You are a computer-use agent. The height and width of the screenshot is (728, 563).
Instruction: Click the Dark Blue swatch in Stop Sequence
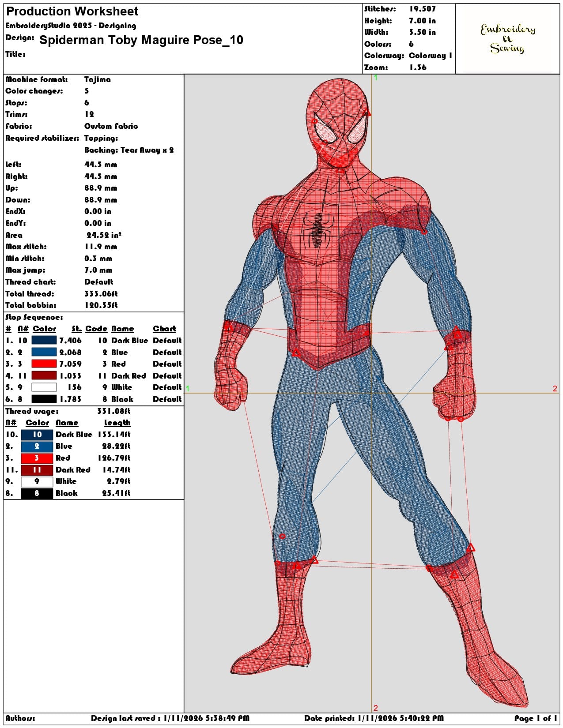point(44,340)
